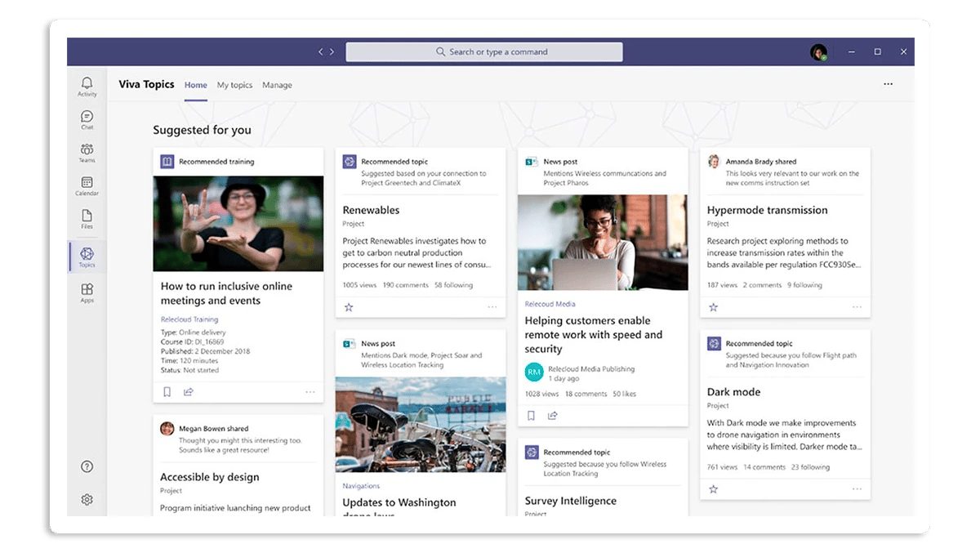Open Files in the sidebar
The height and width of the screenshot is (553, 980).
pyautogui.click(x=87, y=219)
